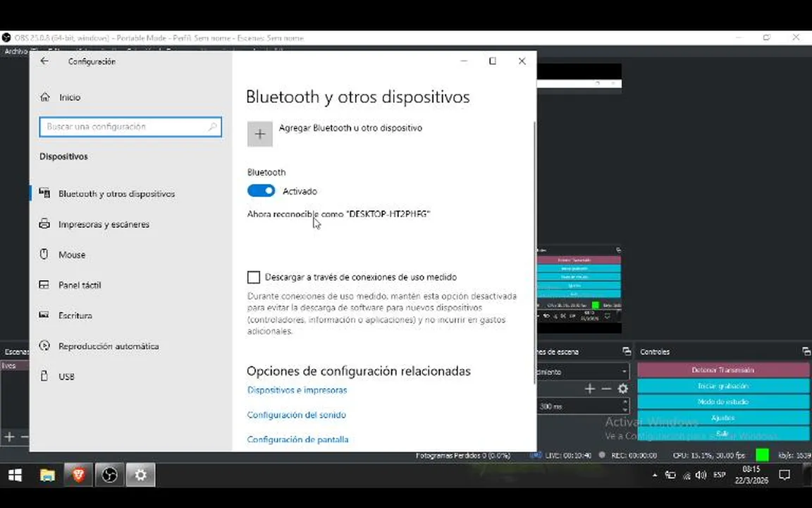This screenshot has width=812, height=508.
Task: Open File Explorer from the taskbar
Action: click(x=47, y=475)
